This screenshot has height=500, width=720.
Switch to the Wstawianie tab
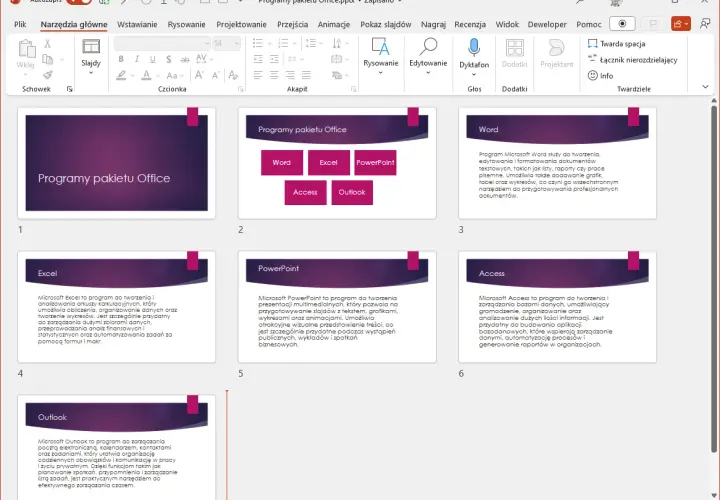[137, 24]
